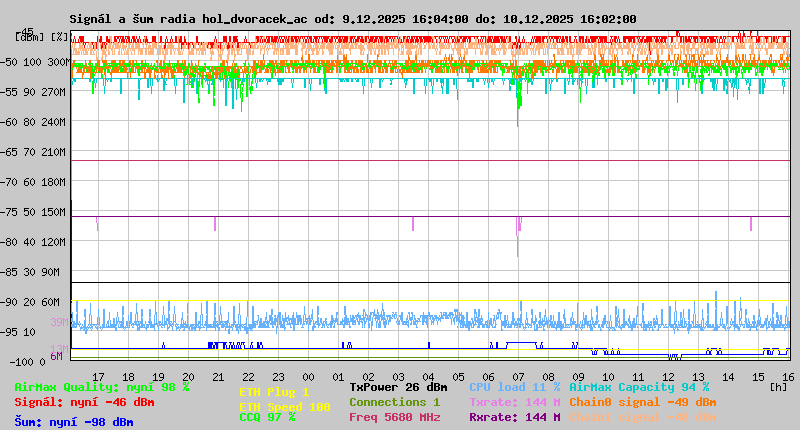
Task: Click the ETH Speed 100 legend label
Action: click(284, 407)
